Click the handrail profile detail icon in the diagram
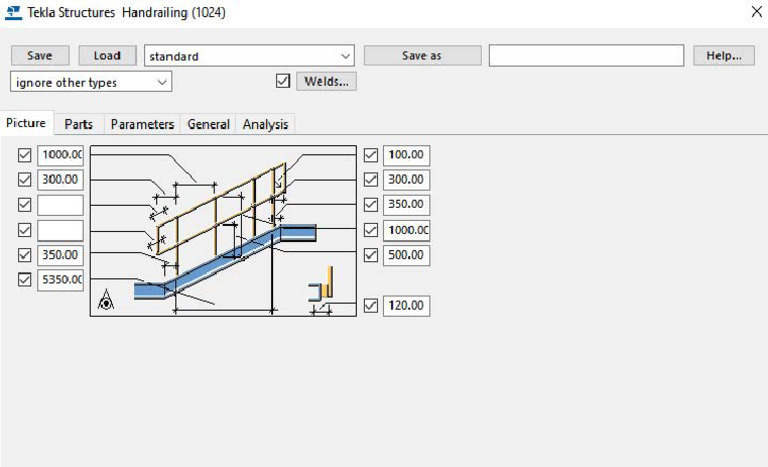This screenshot has height=467, width=768. [x=321, y=285]
